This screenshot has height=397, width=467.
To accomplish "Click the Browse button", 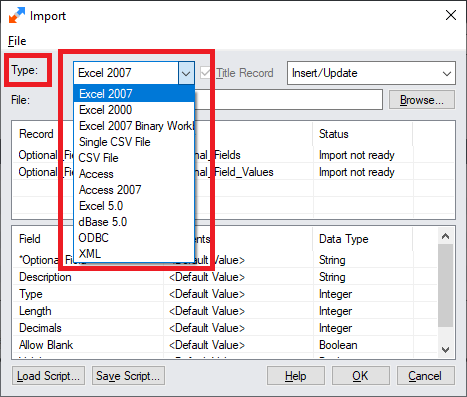I will (x=422, y=100).
